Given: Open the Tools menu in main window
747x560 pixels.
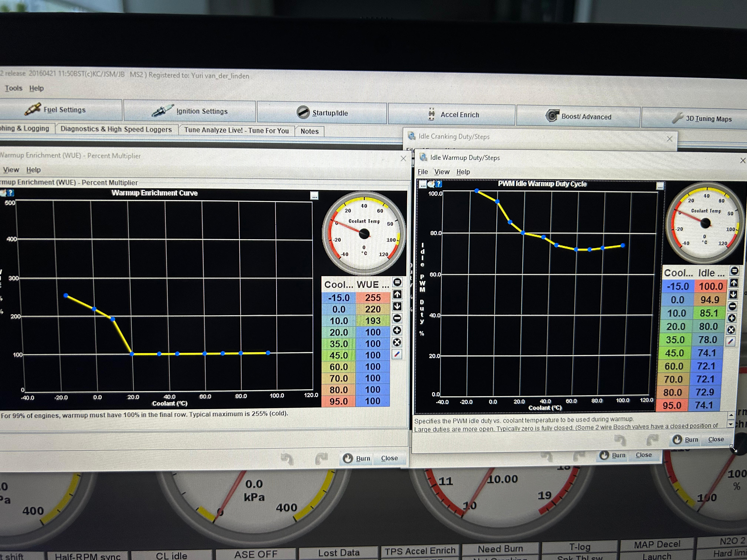Looking at the screenshot, I should pyautogui.click(x=14, y=88).
